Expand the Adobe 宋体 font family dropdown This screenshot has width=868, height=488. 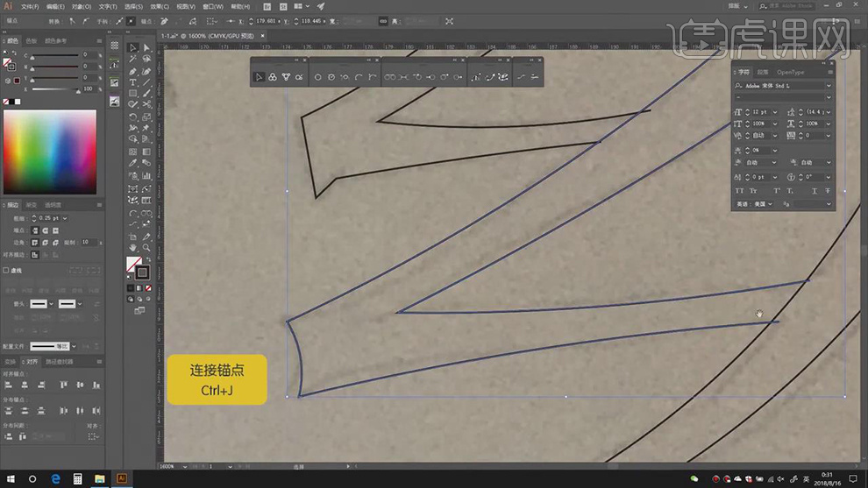pos(829,86)
